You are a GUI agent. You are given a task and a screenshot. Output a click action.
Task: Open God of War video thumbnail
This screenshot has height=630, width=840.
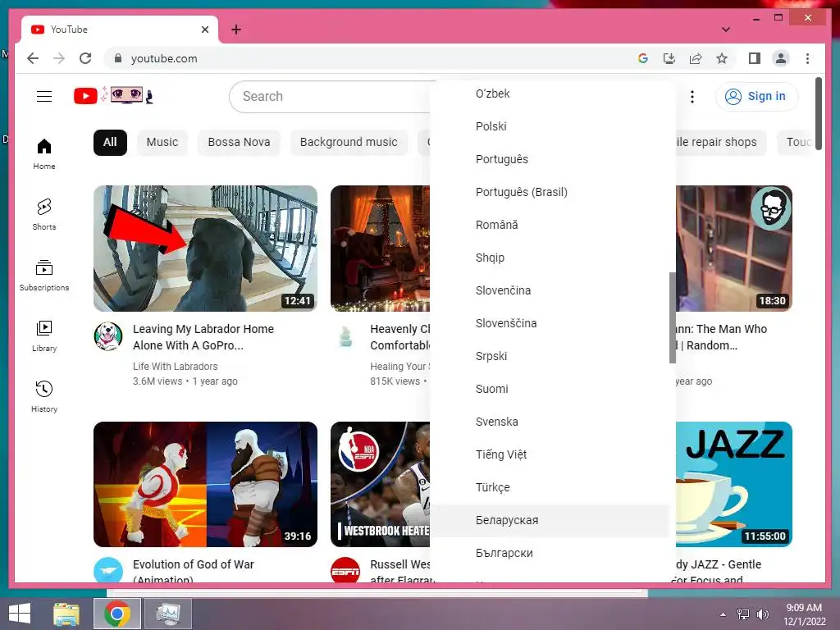(x=205, y=484)
